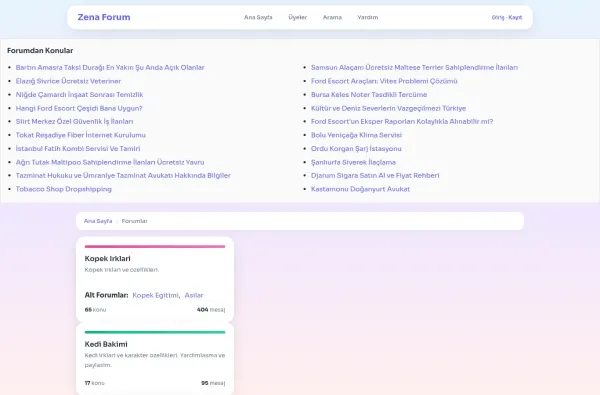Open topic Ağrı Tutak Maltipoo Sahiplendirme İlanları

click(110, 162)
